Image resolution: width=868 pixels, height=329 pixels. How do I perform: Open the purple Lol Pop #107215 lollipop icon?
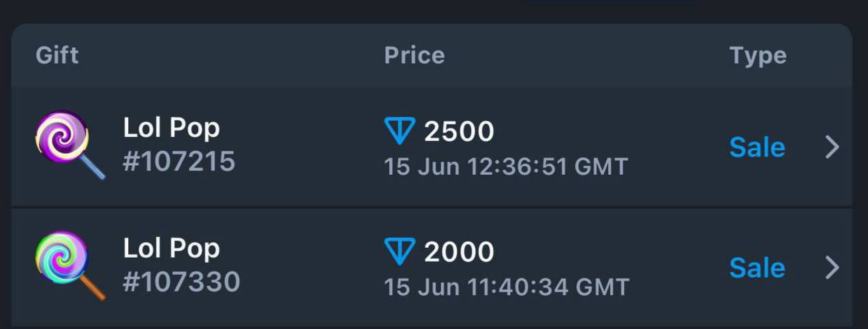click(70, 145)
